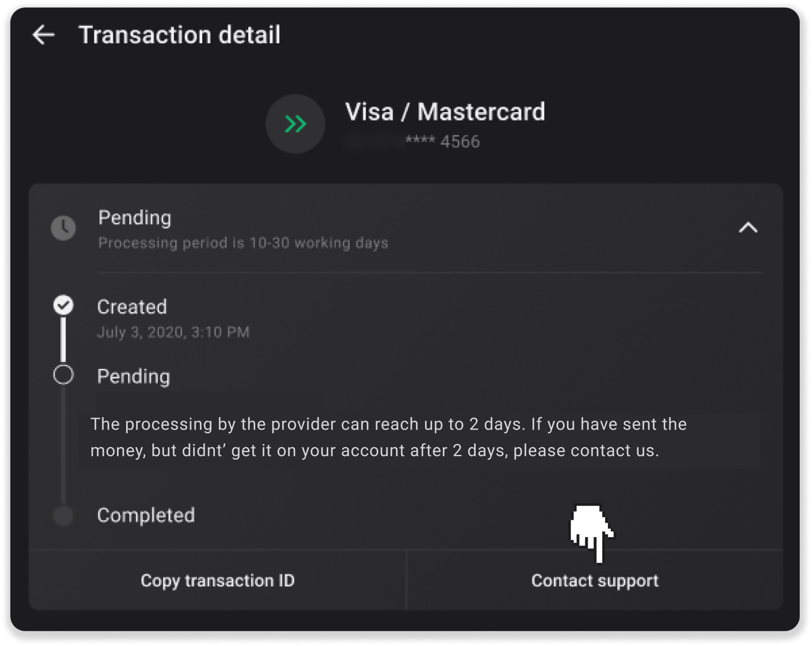This screenshot has width=812, height=646.
Task: Select the Pending timeline step label
Action: [134, 376]
